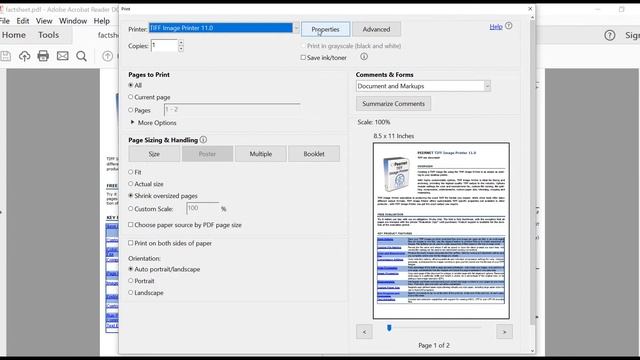The height and width of the screenshot is (360, 640).
Task: Decrease copies with the down stepper arrow
Action: (181, 49)
